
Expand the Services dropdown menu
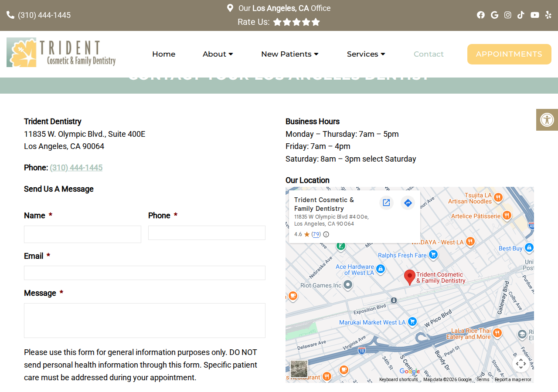(366, 54)
